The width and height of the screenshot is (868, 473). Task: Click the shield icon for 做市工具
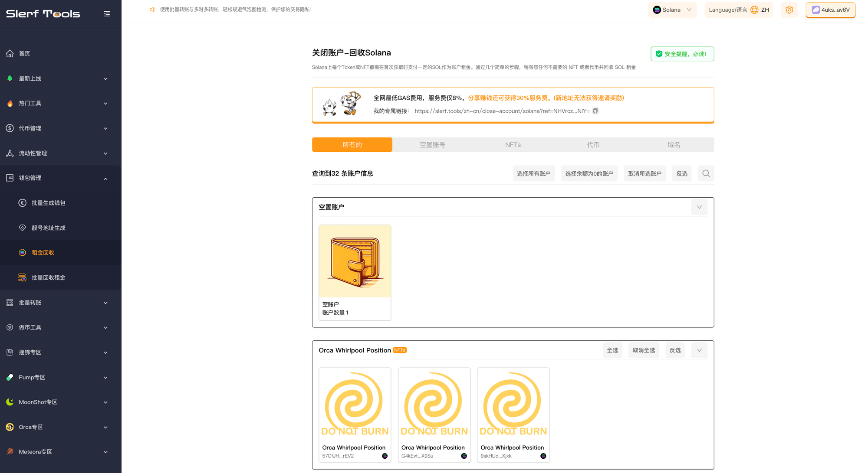click(10, 327)
